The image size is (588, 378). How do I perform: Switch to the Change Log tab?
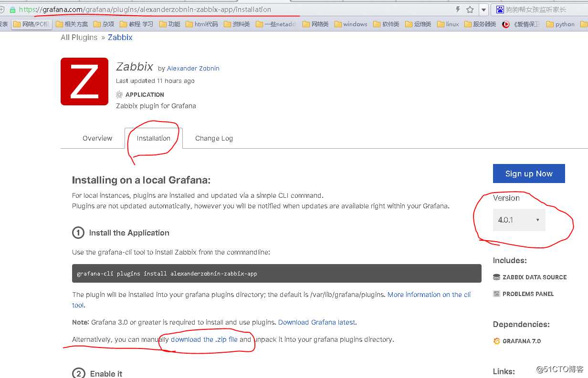tap(214, 138)
